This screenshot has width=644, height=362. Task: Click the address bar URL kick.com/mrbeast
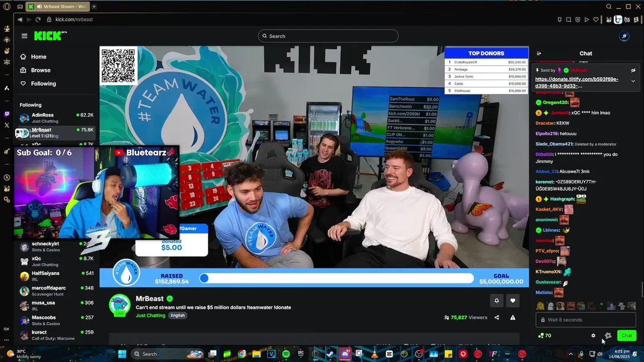tap(74, 20)
